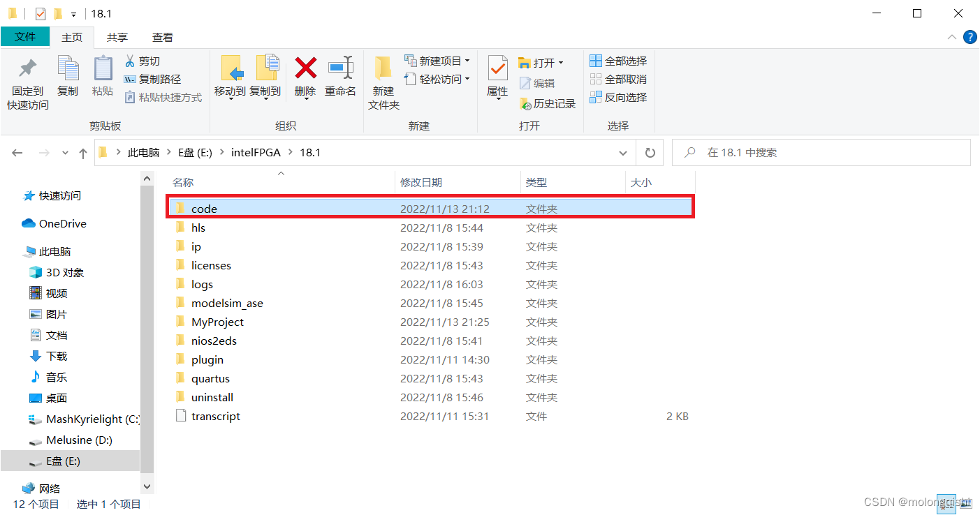Navigate to E盘 (E:) in address bar

pyautogui.click(x=195, y=153)
